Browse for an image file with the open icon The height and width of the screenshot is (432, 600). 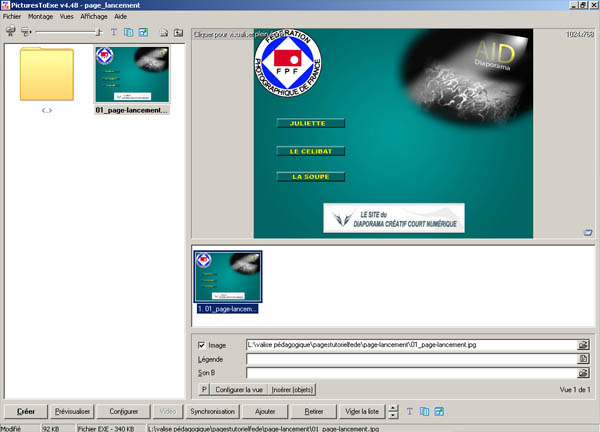(583, 345)
